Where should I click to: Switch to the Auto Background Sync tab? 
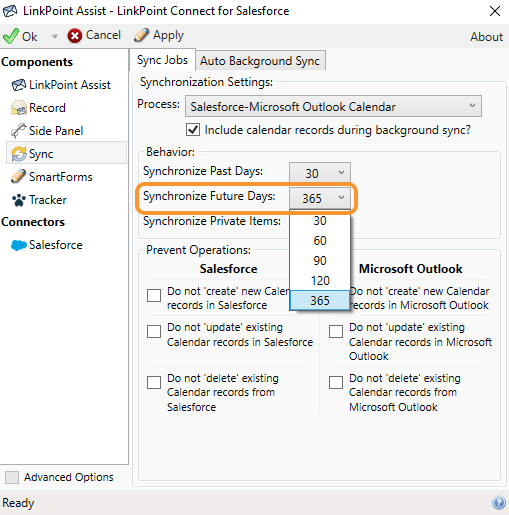pos(260,61)
